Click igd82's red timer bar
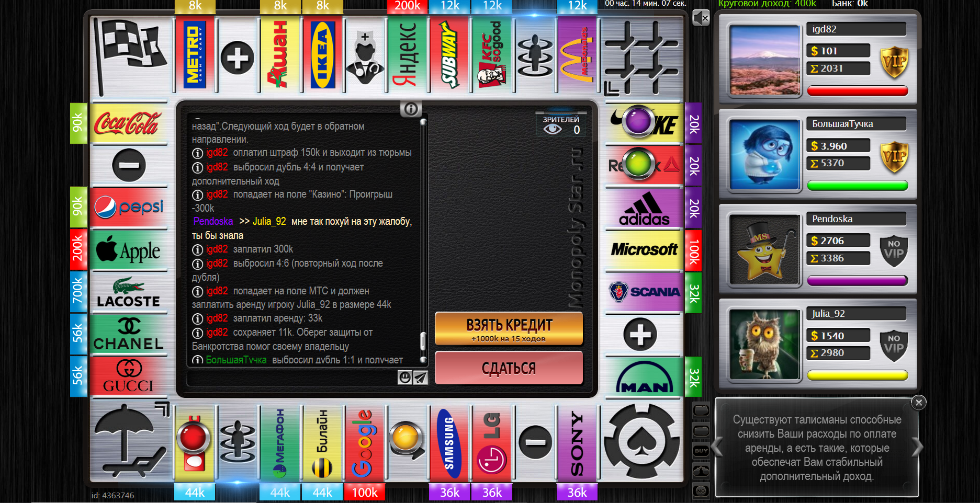 coord(857,91)
